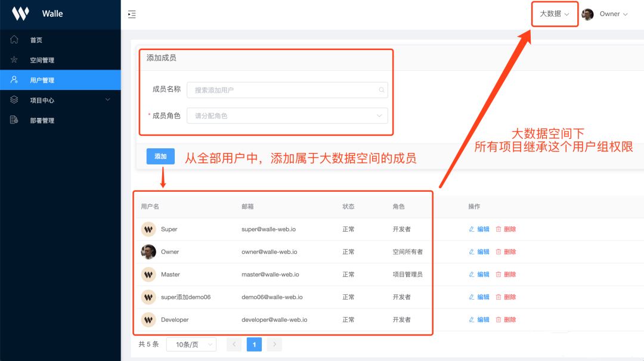644x361 pixels.
Task: Click email super@walle-web.io
Action: [268, 229]
